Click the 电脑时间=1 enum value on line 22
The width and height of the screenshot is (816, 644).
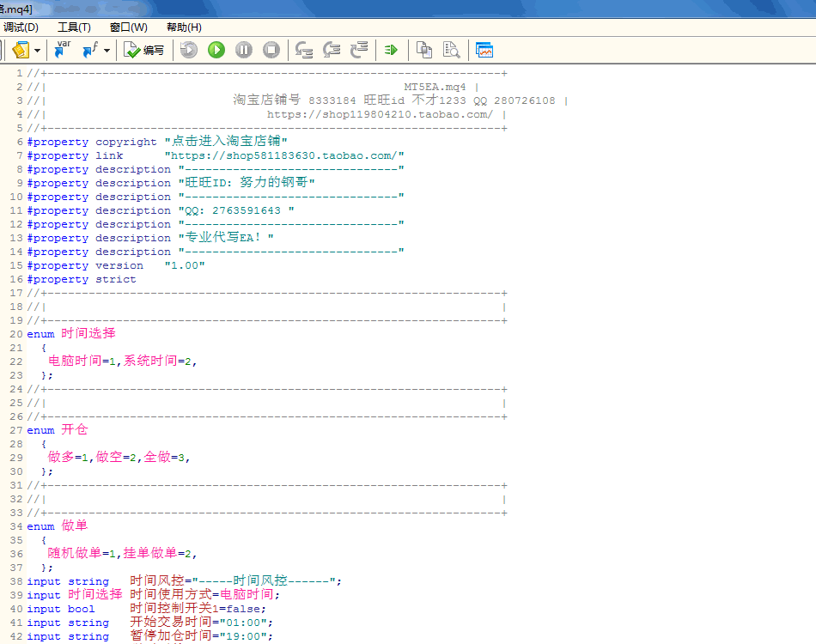pos(82,361)
